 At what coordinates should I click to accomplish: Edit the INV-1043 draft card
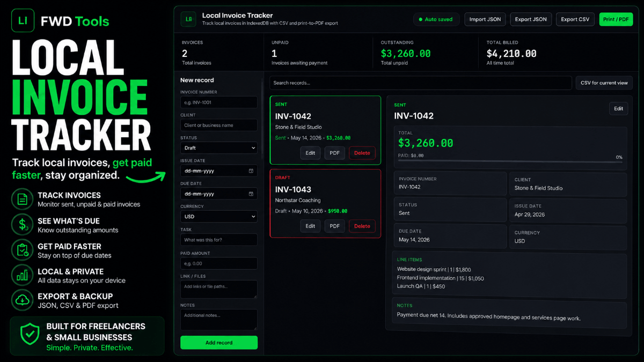pyautogui.click(x=310, y=226)
